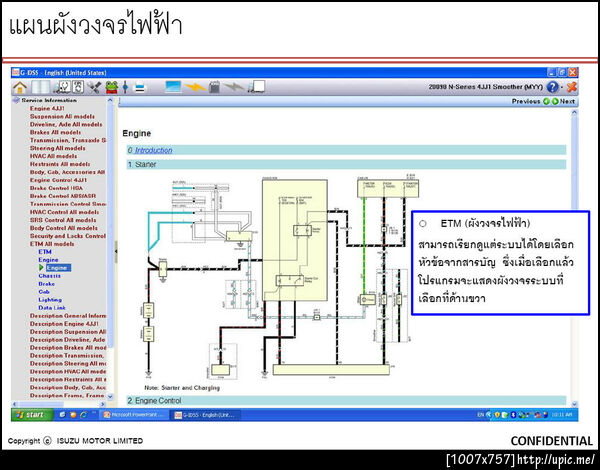Viewport: 600px width, 470px height.
Task: Select Brakes All models tree entry
Action: [55, 132]
